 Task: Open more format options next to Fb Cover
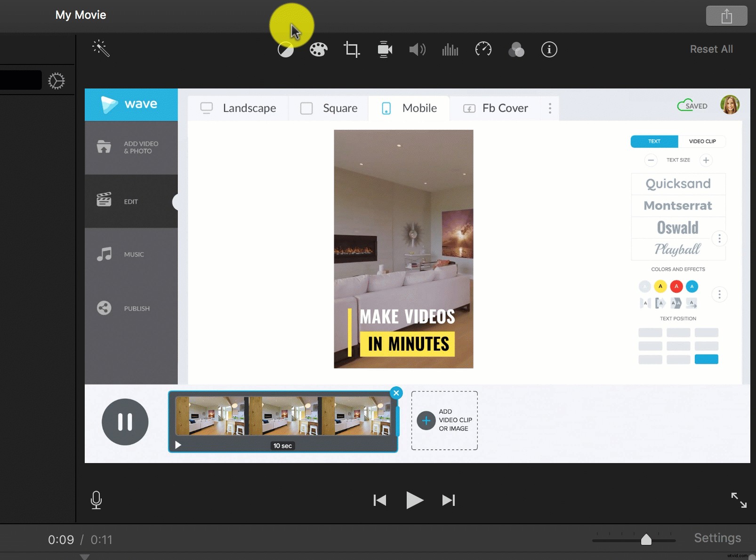tap(550, 108)
